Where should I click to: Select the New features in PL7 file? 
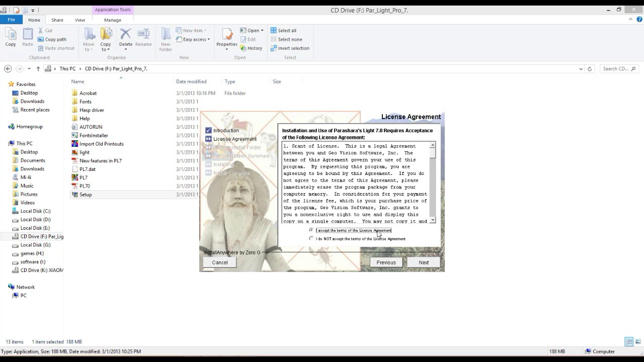(100, 161)
